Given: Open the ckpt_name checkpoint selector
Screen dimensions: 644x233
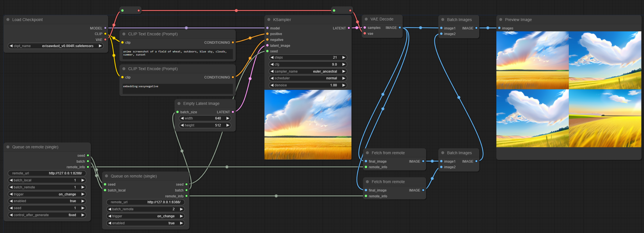Looking at the screenshot, I should 56,46.
